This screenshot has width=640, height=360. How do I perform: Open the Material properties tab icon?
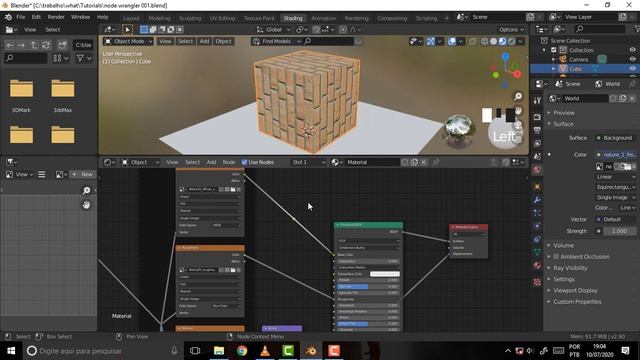click(x=537, y=265)
